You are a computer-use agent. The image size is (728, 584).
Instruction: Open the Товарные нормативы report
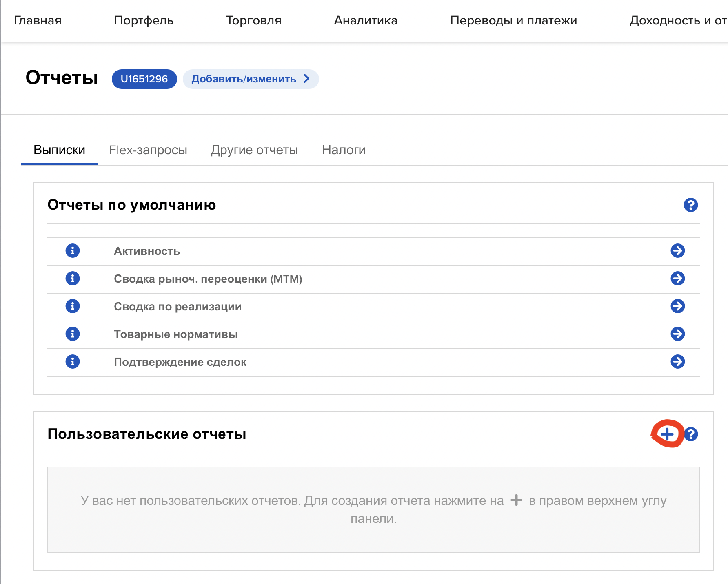(x=176, y=334)
